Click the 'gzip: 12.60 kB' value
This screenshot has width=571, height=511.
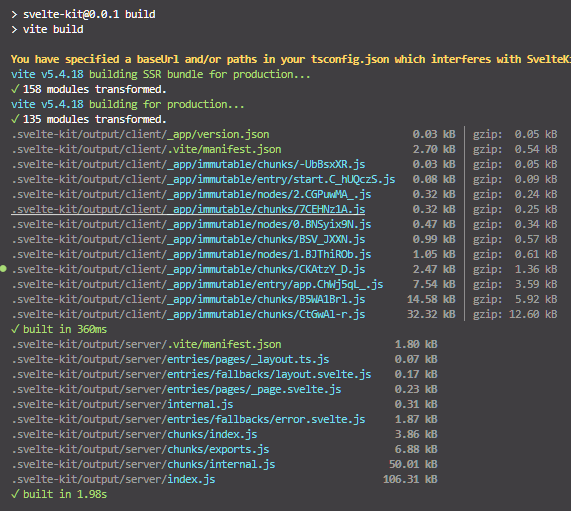click(515, 314)
